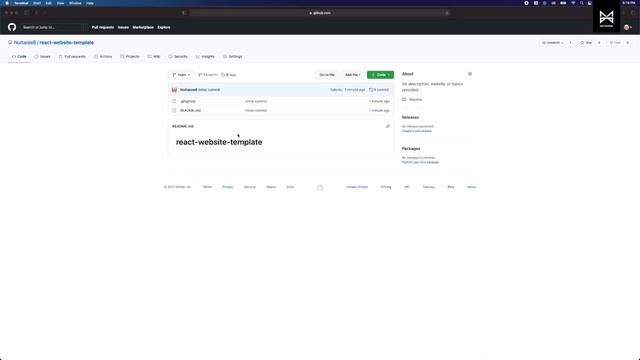The height and width of the screenshot is (360, 640).
Task: Switch to the Security tab
Action: [178, 57]
